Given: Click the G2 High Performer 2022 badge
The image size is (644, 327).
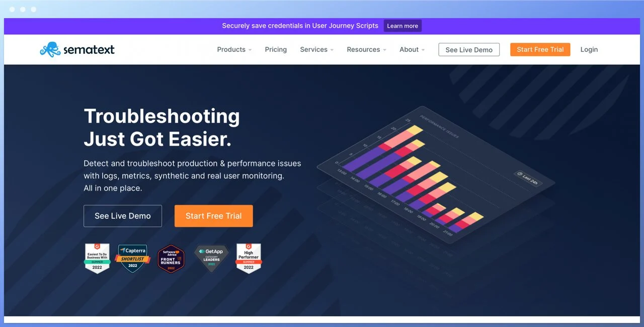Looking at the screenshot, I should (249, 258).
